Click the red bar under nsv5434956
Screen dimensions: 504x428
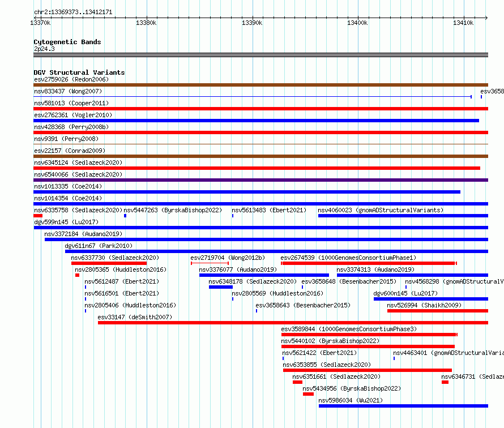pos(308,394)
